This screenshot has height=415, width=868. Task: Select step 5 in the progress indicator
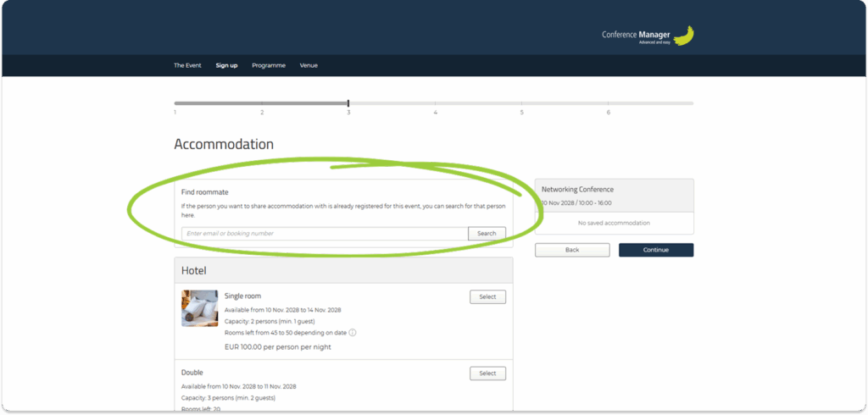[x=522, y=112]
